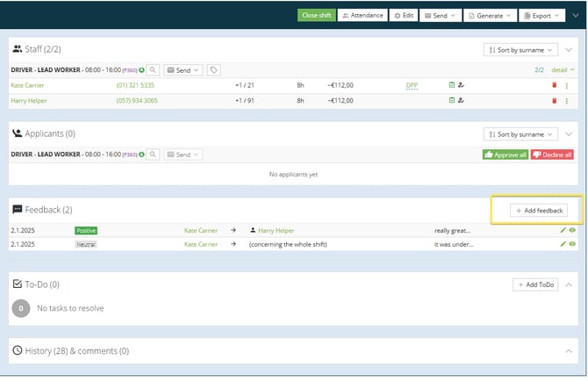
Task: Click the tag icon in Staff header
Action: [x=214, y=69]
